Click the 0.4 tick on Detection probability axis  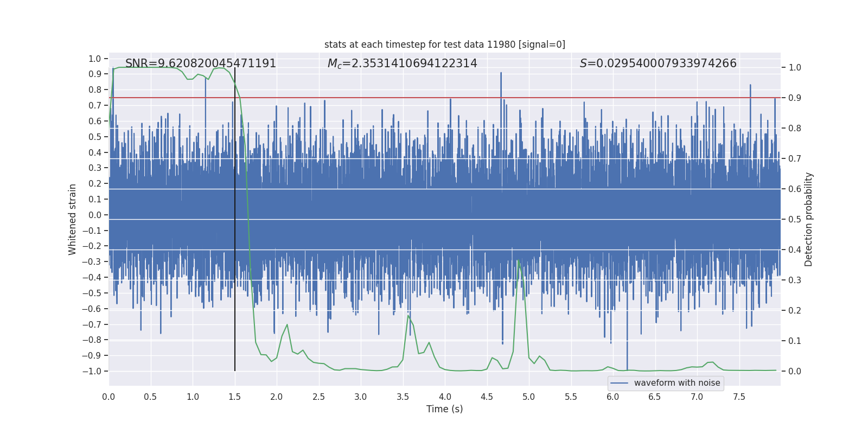tap(795, 250)
